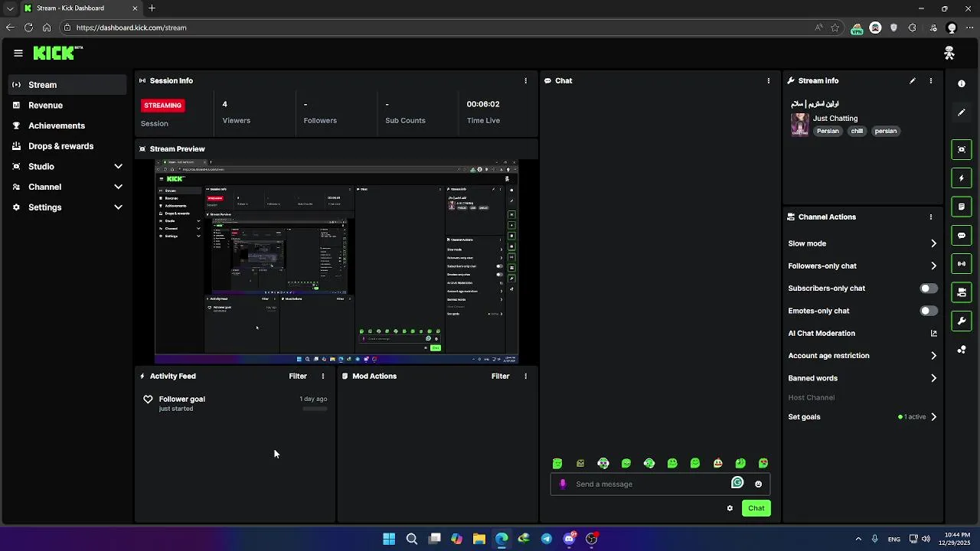Viewport: 980px width, 551px height.
Task: Toggle the chat bubble widget in right rail
Action: coord(962,236)
